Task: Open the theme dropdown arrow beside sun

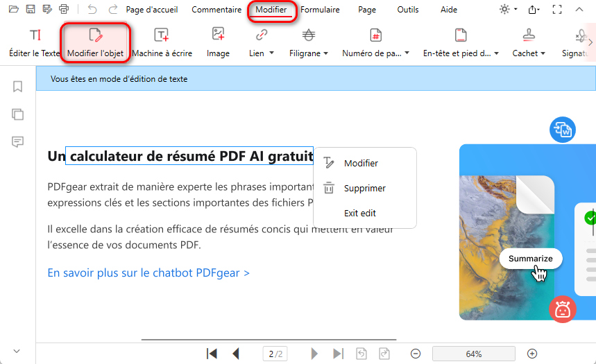Action: click(x=516, y=9)
